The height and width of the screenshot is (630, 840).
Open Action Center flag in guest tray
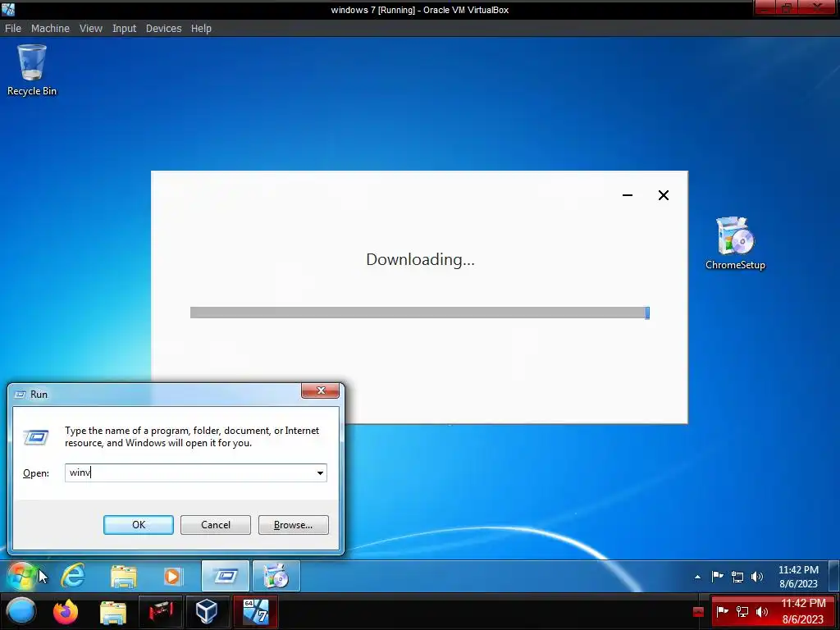[717, 577]
